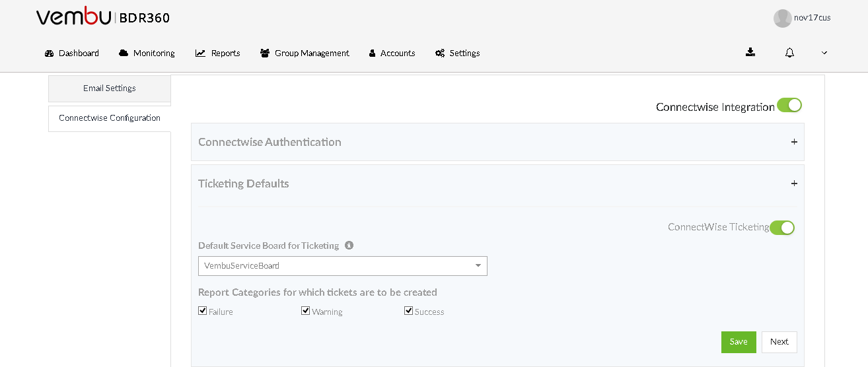Open the header chevron dropdown menu
This screenshot has height=367, width=868.
pyautogui.click(x=824, y=53)
